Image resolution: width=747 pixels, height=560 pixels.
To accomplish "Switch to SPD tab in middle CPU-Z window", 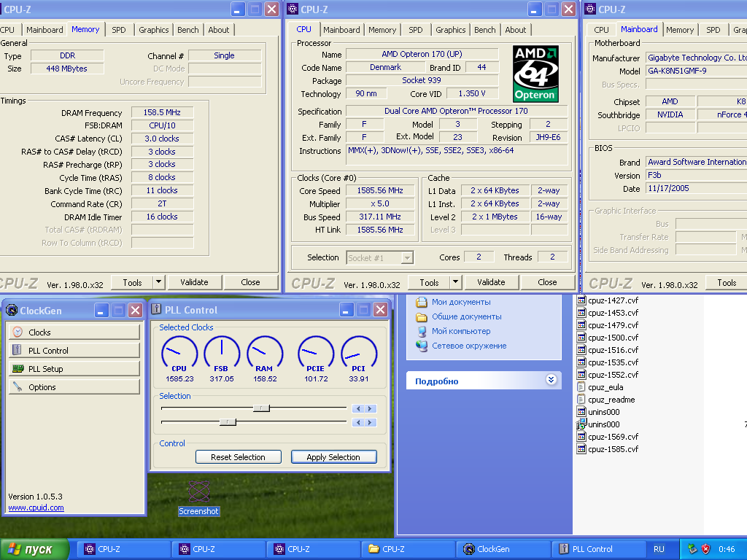I will (415, 29).
